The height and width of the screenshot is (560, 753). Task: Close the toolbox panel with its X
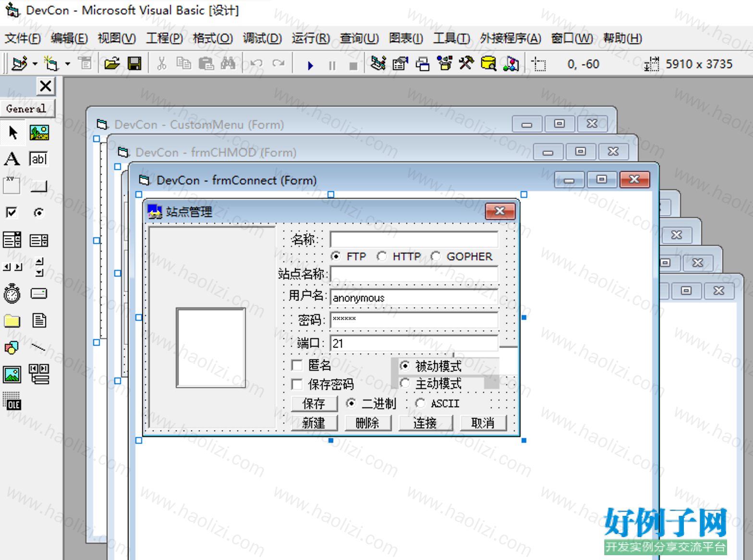click(46, 86)
